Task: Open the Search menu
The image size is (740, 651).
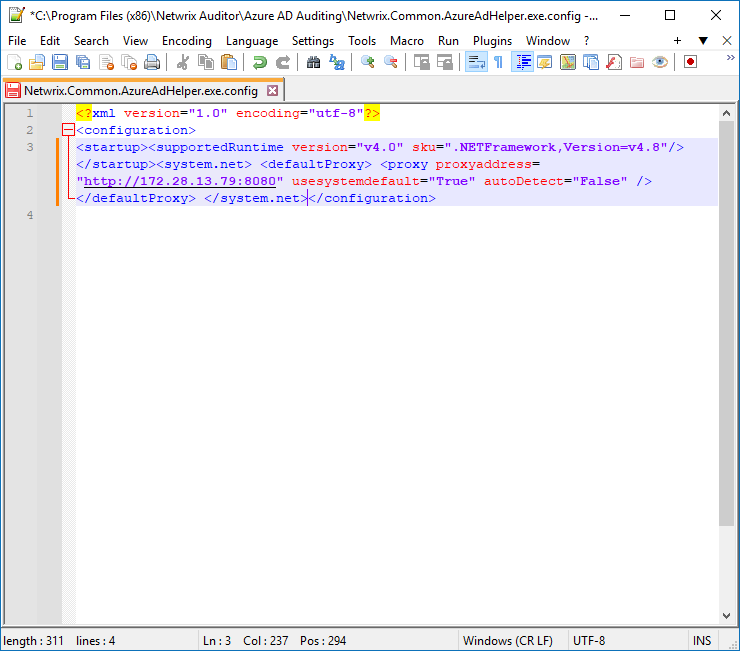Action: pyautogui.click(x=91, y=41)
